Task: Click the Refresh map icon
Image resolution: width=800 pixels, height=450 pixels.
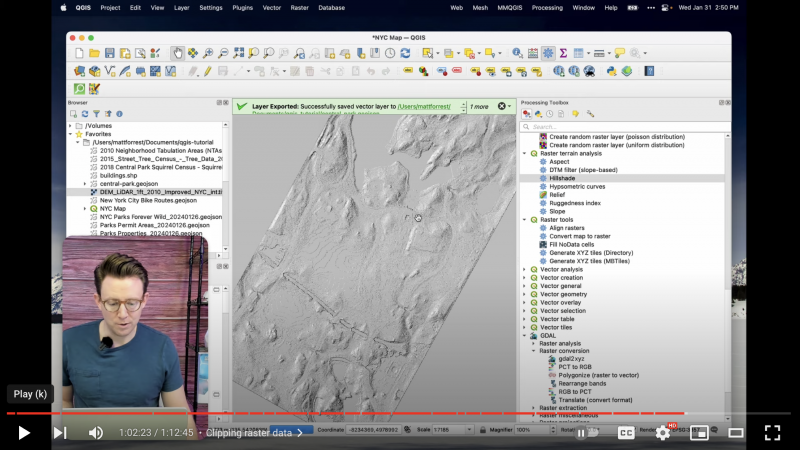Action: (404, 53)
